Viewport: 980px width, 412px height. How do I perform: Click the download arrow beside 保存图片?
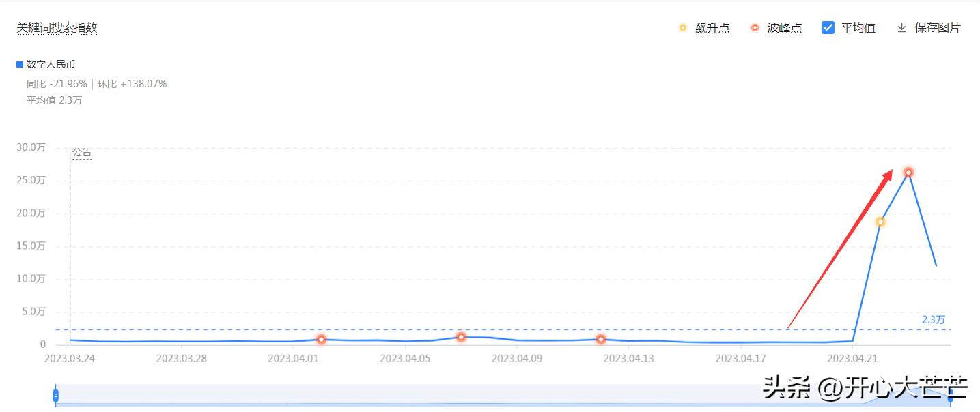pyautogui.click(x=901, y=28)
